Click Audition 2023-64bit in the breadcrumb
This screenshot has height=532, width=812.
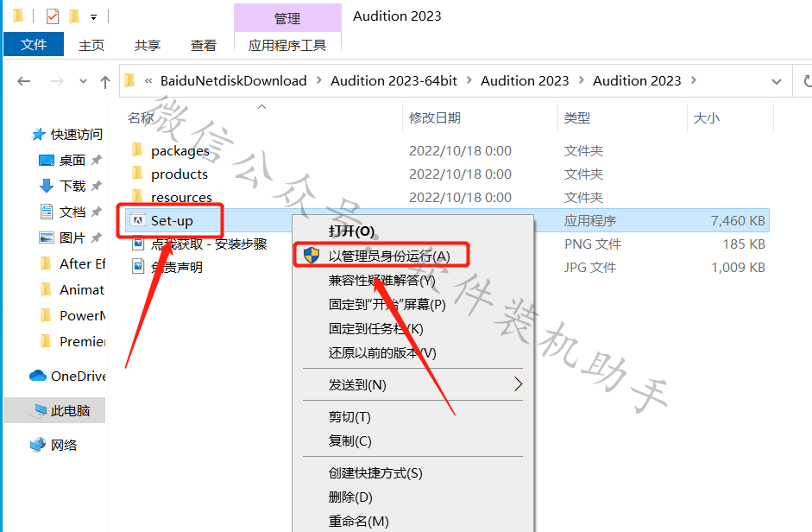coord(393,81)
